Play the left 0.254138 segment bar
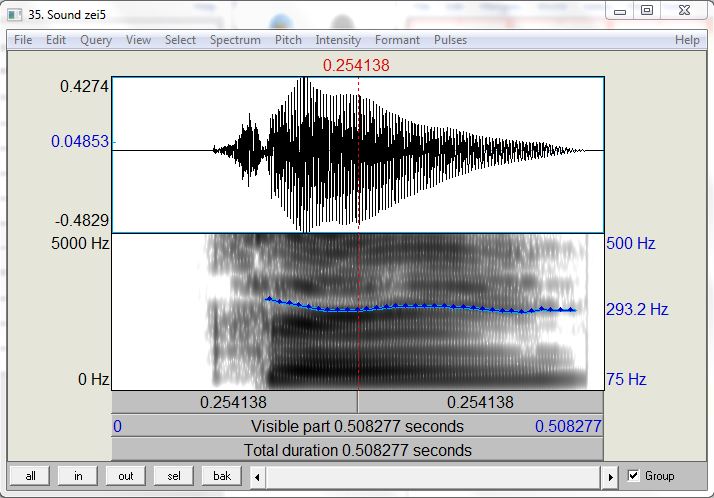The image size is (714, 498). 234,402
